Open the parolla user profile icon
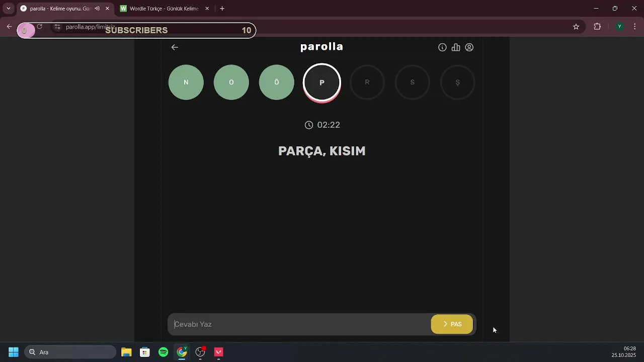This screenshot has height=362, width=644. (x=469, y=47)
